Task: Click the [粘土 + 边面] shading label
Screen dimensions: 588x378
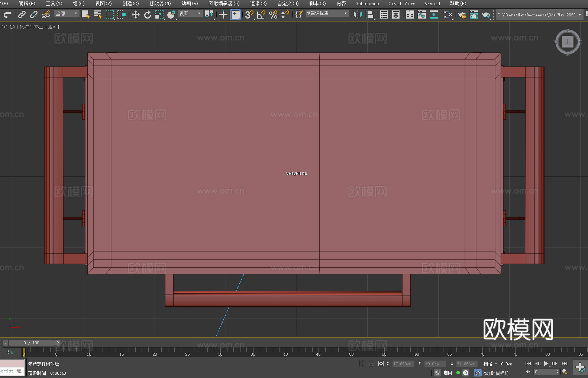Action: click(x=46, y=27)
